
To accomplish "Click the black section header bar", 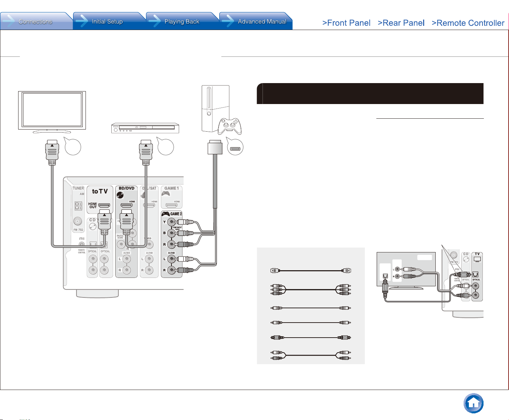I will click(x=370, y=94).
